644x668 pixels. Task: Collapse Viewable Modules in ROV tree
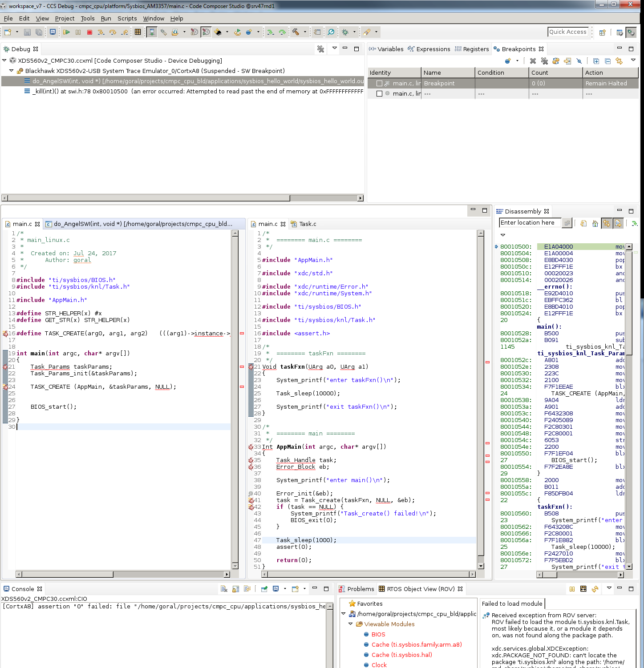click(x=351, y=624)
